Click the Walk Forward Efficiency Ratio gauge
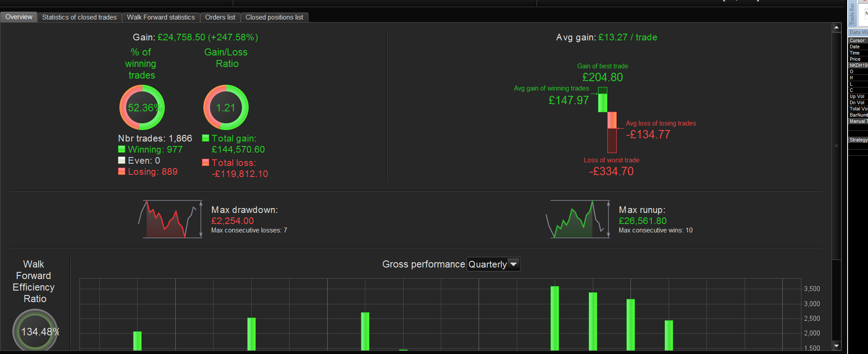The width and height of the screenshot is (868, 354). pos(36,331)
